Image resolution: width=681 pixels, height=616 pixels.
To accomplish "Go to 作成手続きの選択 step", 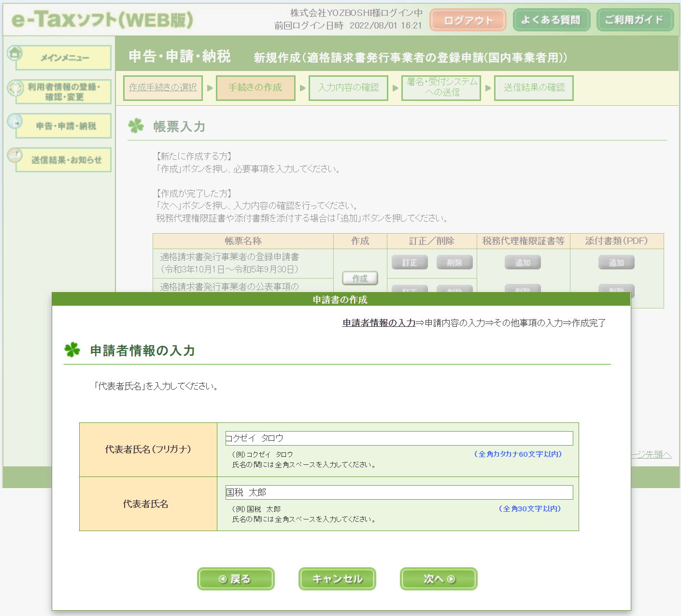I will pyautogui.click(x=163, y=88).
